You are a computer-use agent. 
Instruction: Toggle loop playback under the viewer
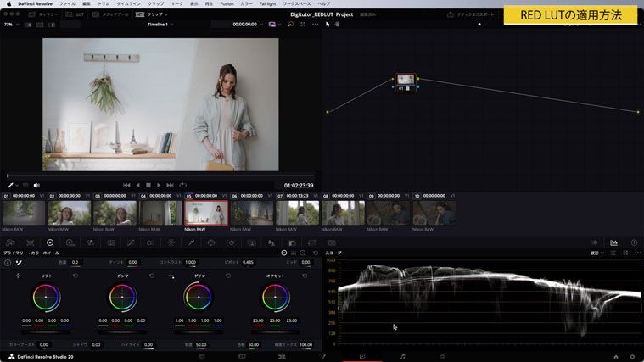click(182, 185)
